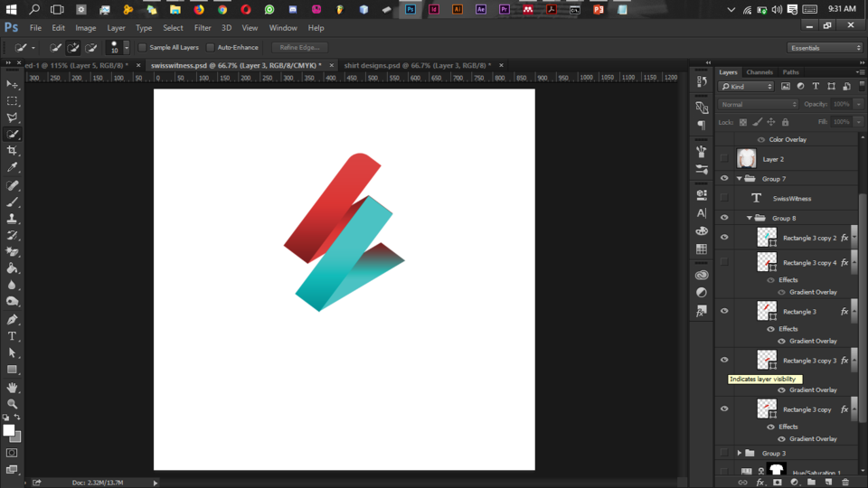The height and width of the screenshot is (488, 868).
Task: Switch to Paths tab
Action: click(790, 72)
